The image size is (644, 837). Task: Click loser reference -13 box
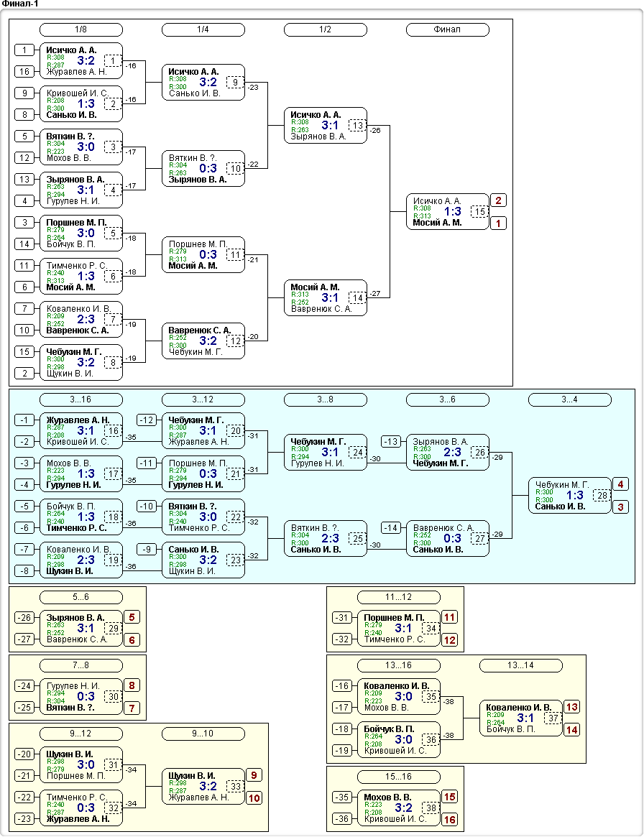click(x=391, y=441)
